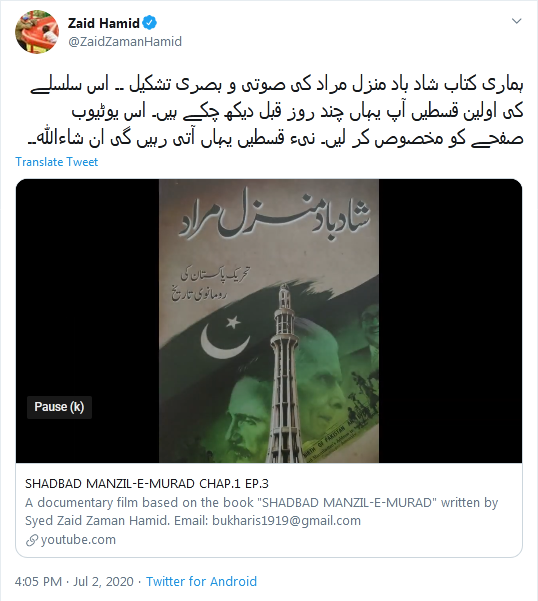Select the @ZaidZamanHamid handle
This screenshot has height=601, width=538.
pos(125,41)
